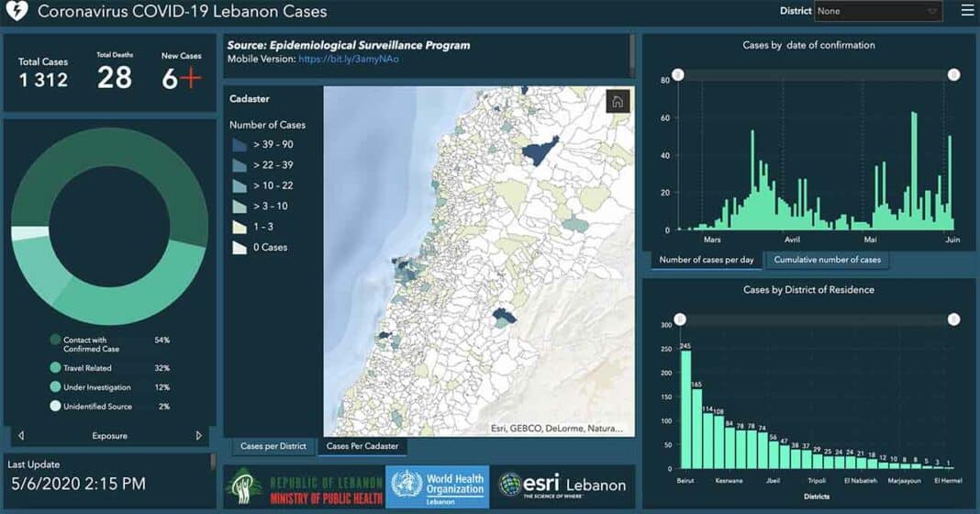Click the Beirut bar in district chart
This screenshot has height=514, width=980.
685,409
